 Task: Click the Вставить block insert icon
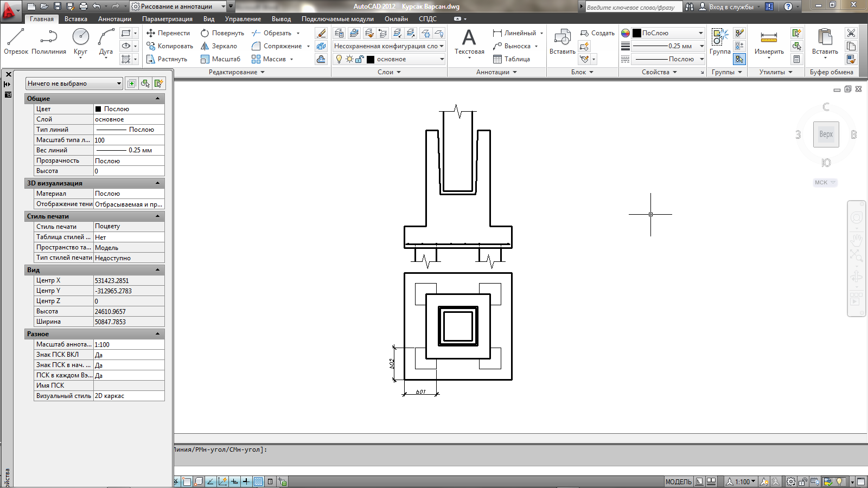click(x=562, y=42)
